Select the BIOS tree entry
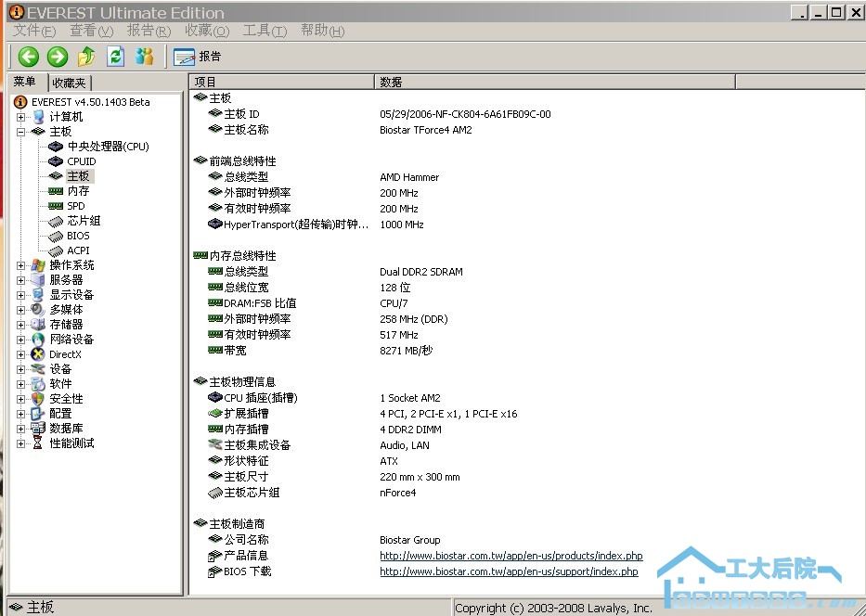The width and height of the screenshot is (866, 616). point(78,236)
